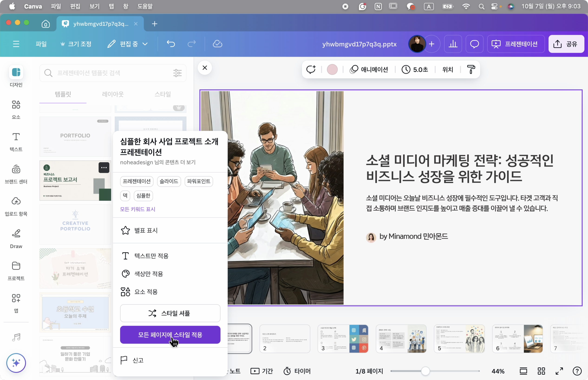
Task: Open the Projects (프로젝트) panel
Action: pos(16,271)
